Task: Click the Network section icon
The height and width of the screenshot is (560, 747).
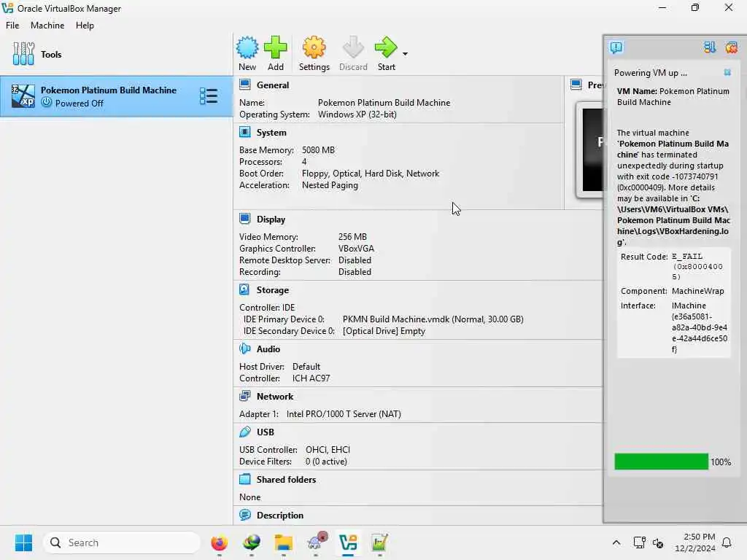Action: pyautogui.click(x=245, y=396)
